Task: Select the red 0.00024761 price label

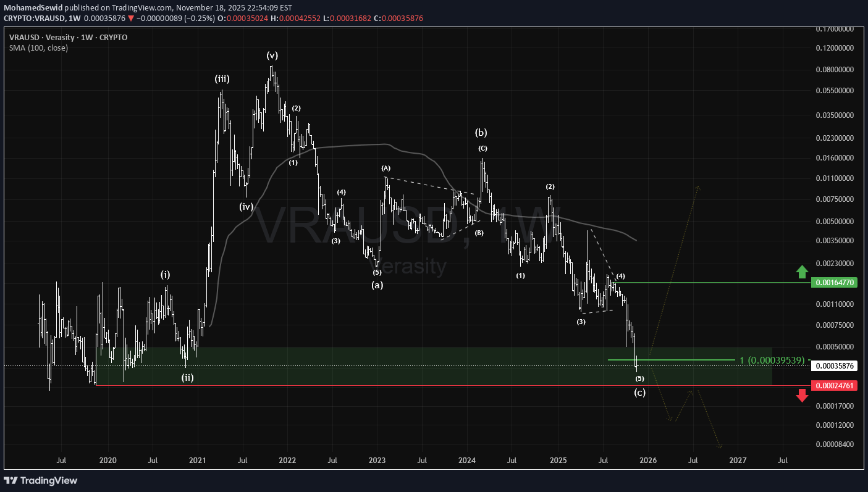Action: click(834, 386)
